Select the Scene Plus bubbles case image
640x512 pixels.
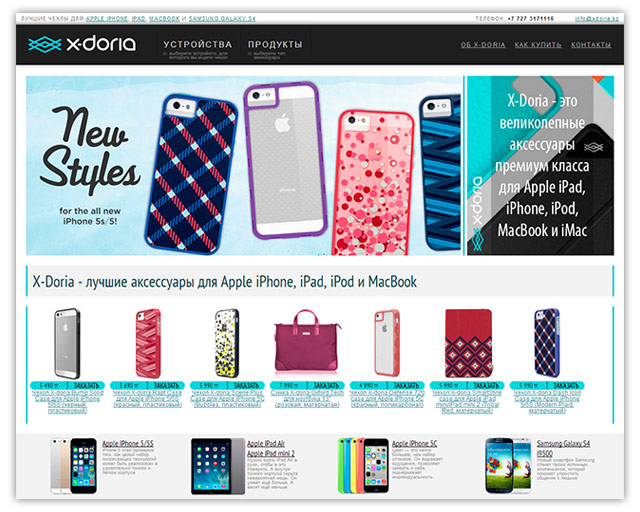tap(227, 343)
